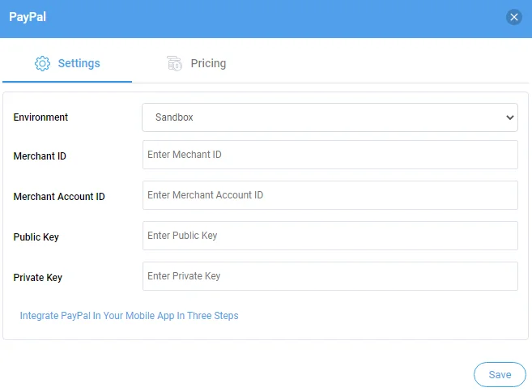
Task: Click the Pricing coins icon
Action: click(x=174, y=63)
